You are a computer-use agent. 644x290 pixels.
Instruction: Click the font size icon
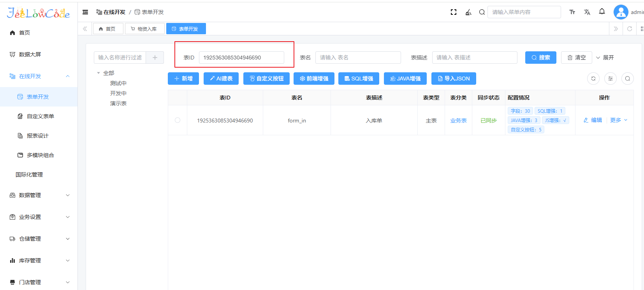pos(572,12)
